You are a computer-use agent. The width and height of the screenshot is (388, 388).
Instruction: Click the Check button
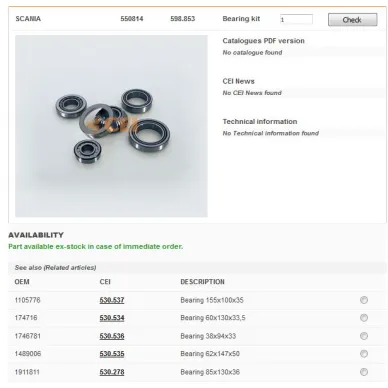(x=353, y=20)
